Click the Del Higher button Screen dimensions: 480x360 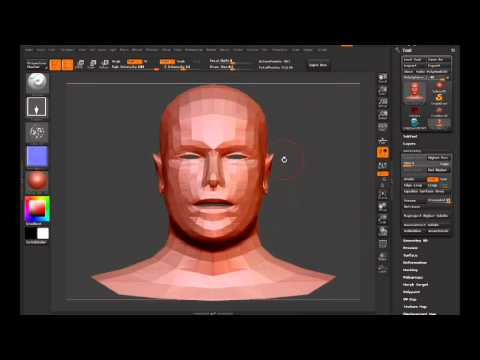[437, 170]
